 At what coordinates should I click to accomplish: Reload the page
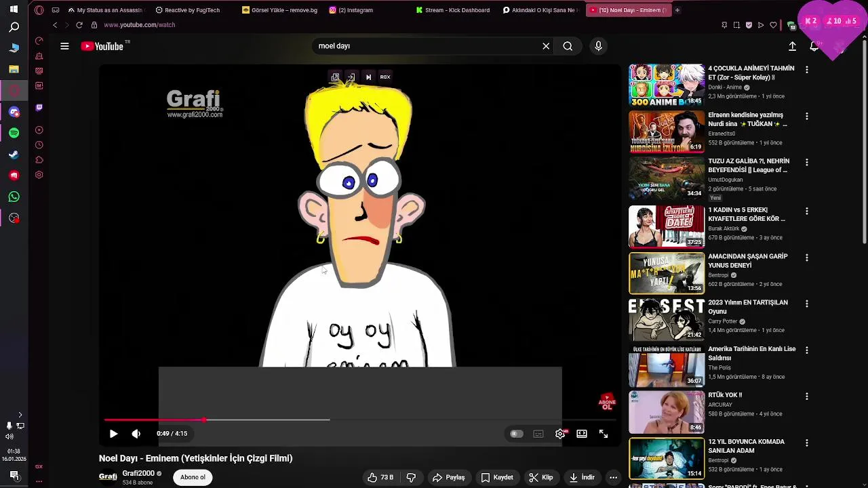click(x=79, y=25)
